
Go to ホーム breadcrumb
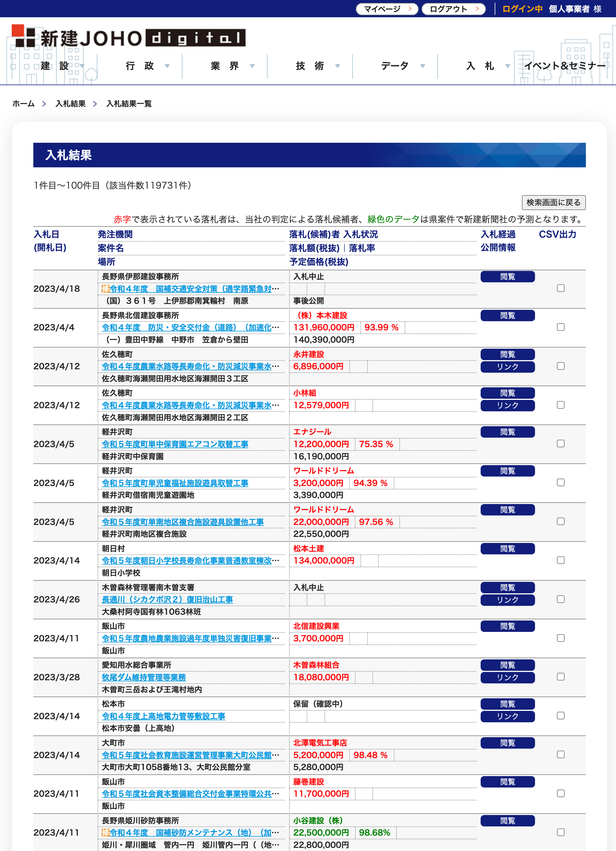[x=24, y=104]
